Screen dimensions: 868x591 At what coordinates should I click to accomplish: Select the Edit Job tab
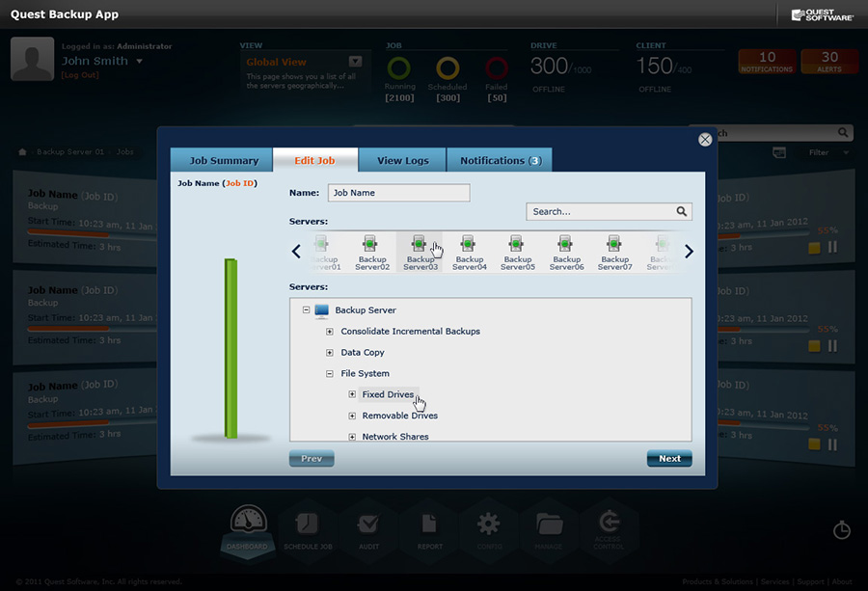(315, 160)
